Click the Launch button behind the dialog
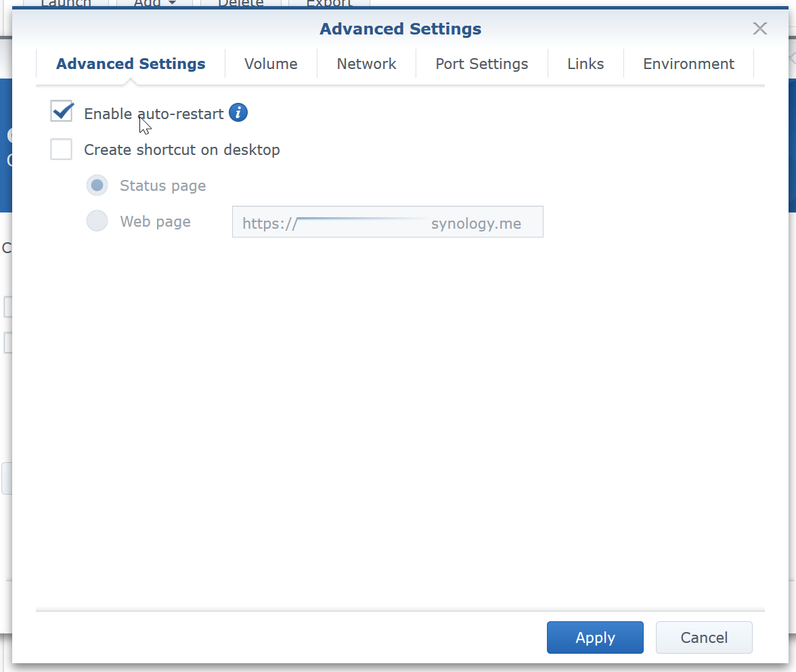796x672 pixels. tap(66, 3)
